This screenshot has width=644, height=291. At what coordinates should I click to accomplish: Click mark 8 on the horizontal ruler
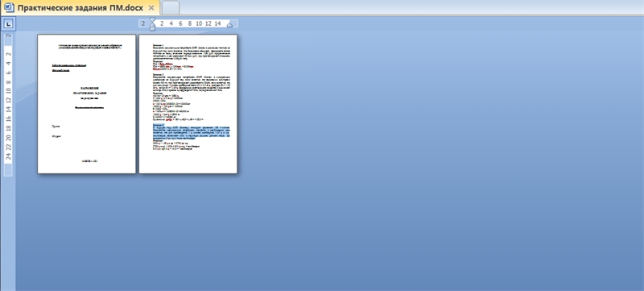point(190,23)
